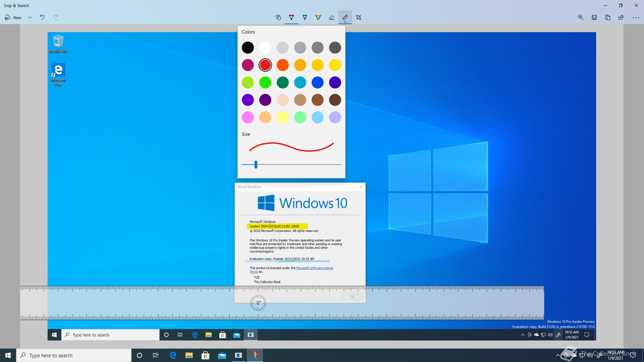This screenshot has height=362, width=644.
Task: Select the pastel lavender swatch
Action: tap(335, 117)
